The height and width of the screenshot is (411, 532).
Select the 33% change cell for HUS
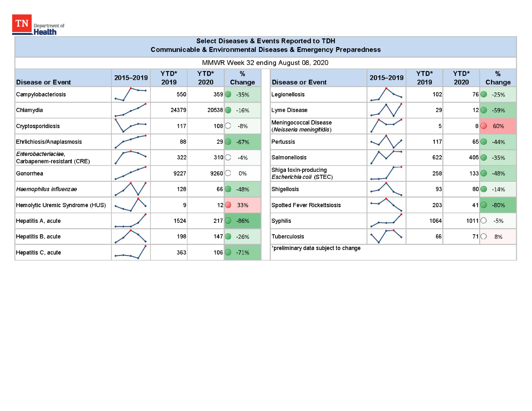(243, 205)
